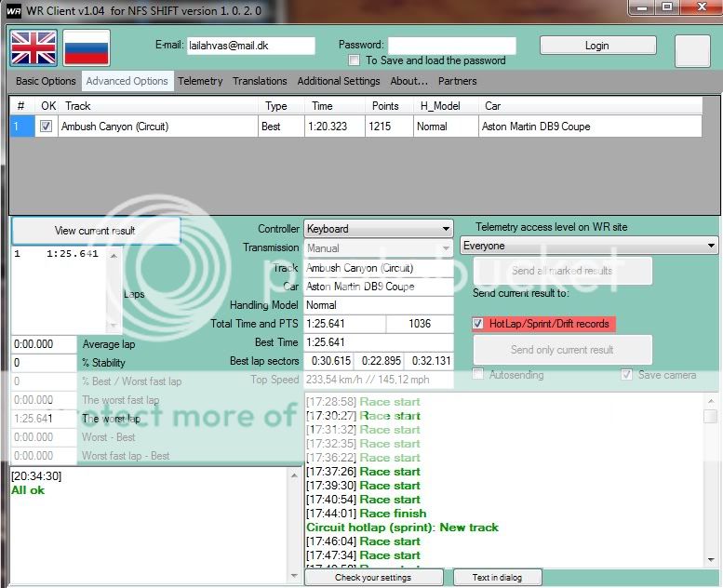This screenshot has height=588, width=723.
Task: Click down arrow of All ok message scrollbar
Action: [295, 576]
